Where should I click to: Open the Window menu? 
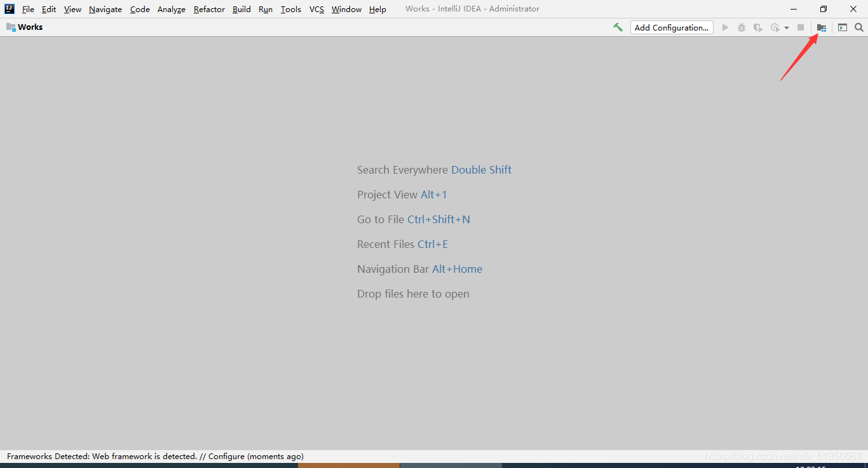click(x=346, y=9)
